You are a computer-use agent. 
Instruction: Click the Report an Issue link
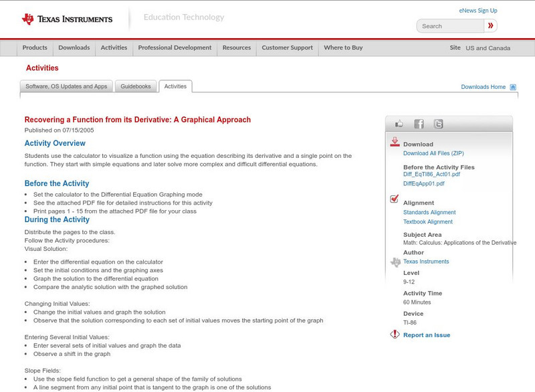click(x=427, y=335)
